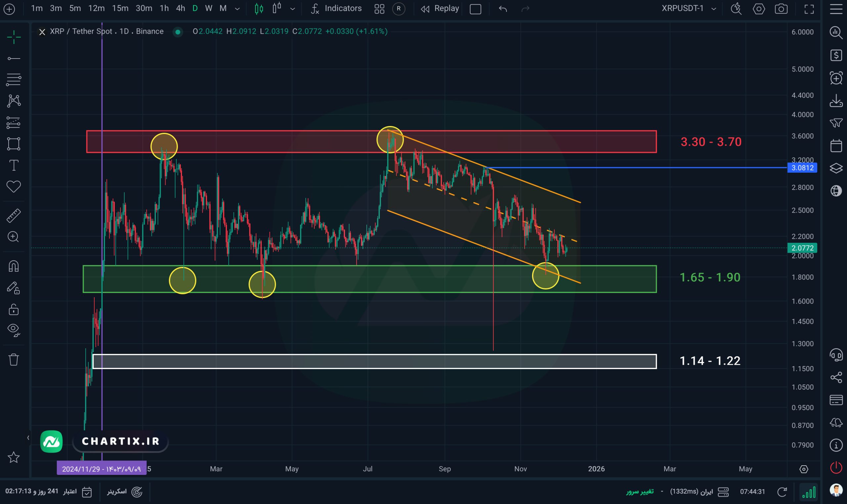This screenshot has width=847, height=504.
Task: Click the heart favorites icon
Action: pyautogui.click(x=14, y=187)
